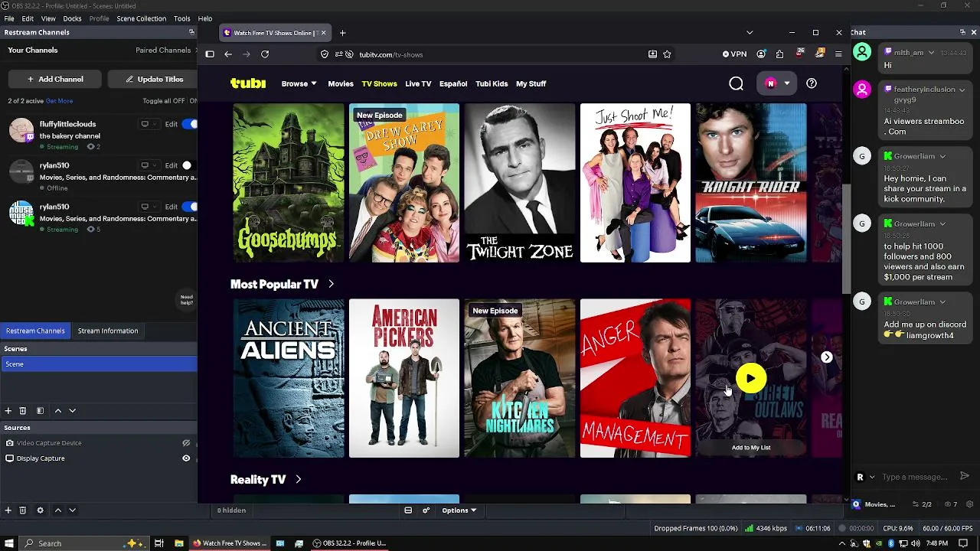Remove the selected source in OBS

[x=23, y=510]
